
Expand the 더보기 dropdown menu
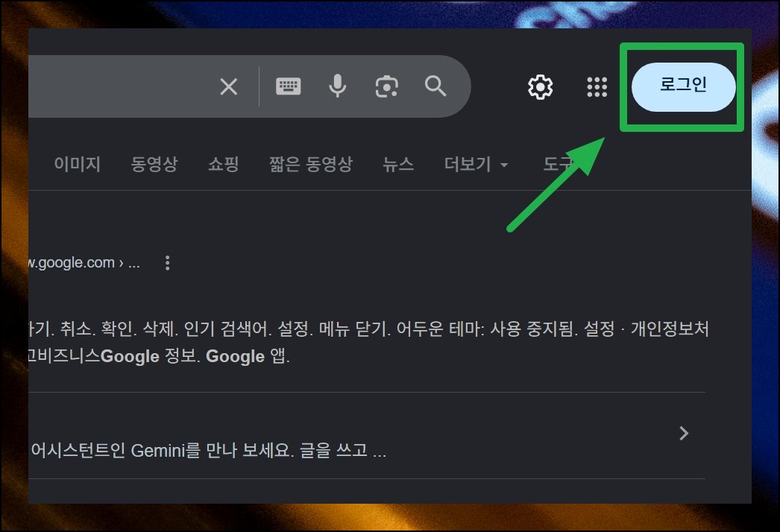(476, 164)
